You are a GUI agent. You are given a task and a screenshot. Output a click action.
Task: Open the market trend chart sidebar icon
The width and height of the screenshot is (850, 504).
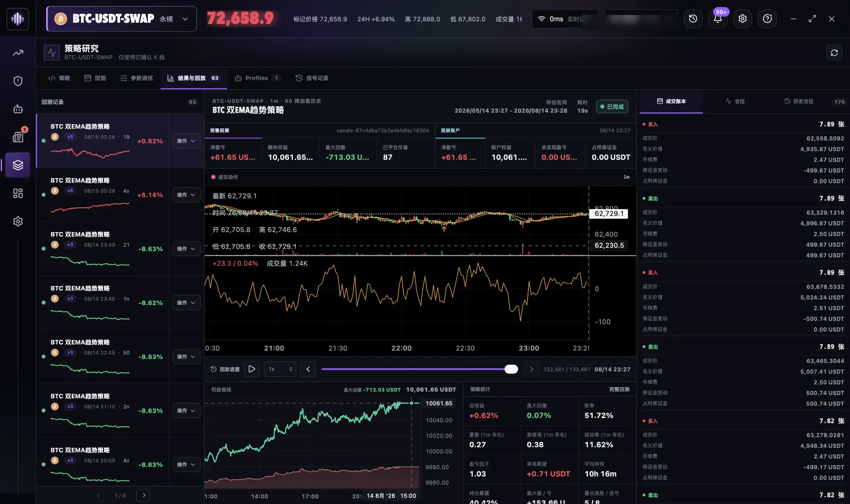point(18,53)
